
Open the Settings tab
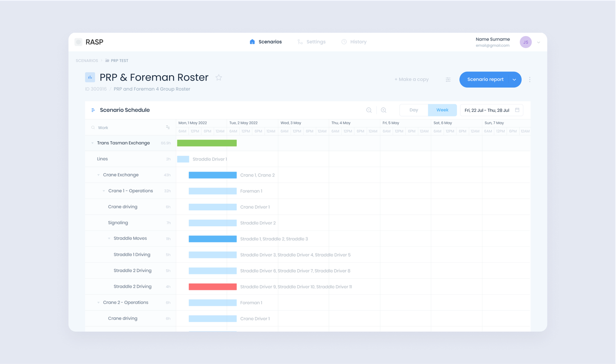pyautogui.click(x=311, y=42)
